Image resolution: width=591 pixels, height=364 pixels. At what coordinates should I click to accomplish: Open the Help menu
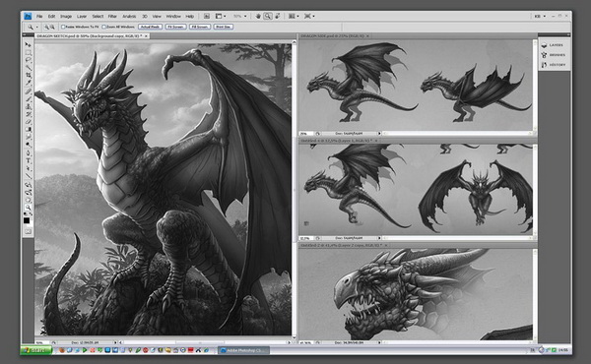point(189,16)
